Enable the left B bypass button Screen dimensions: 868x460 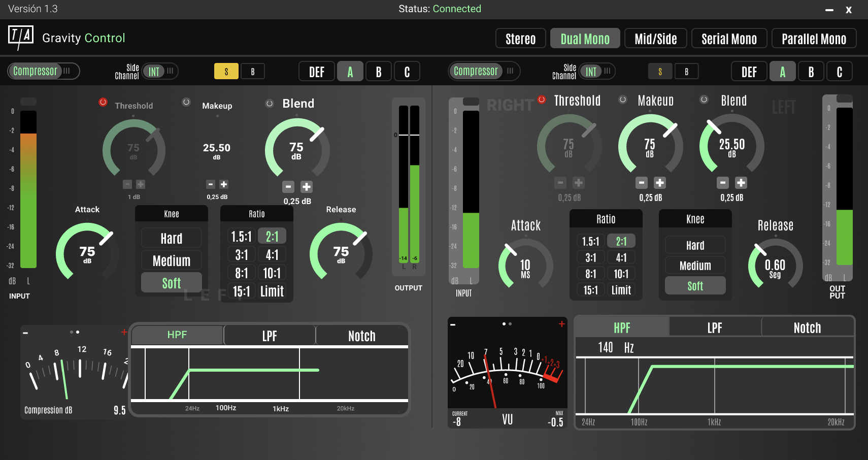253,72
